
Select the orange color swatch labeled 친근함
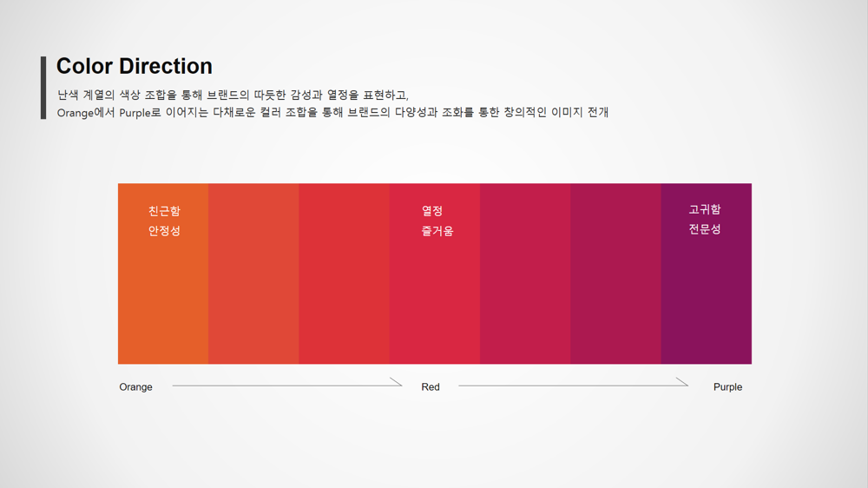(x=163, y=274)
